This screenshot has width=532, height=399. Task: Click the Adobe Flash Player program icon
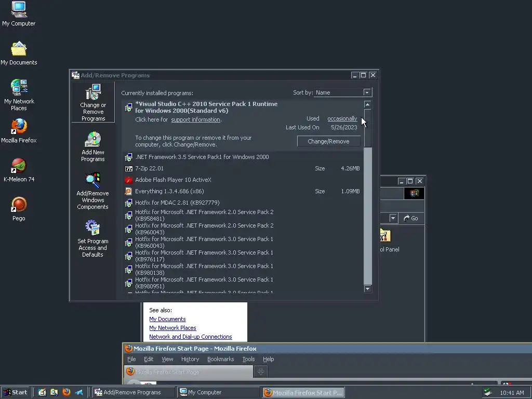point(129,180)
